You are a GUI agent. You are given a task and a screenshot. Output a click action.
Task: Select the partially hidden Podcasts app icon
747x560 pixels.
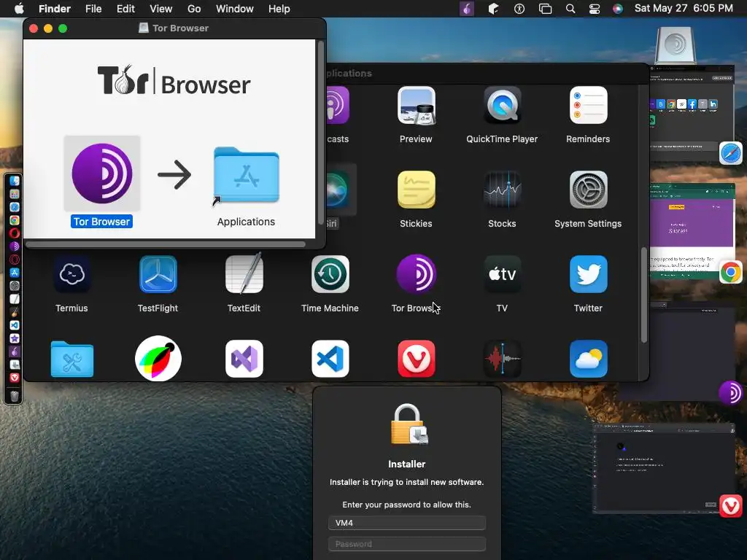click(x=338, y=106)
